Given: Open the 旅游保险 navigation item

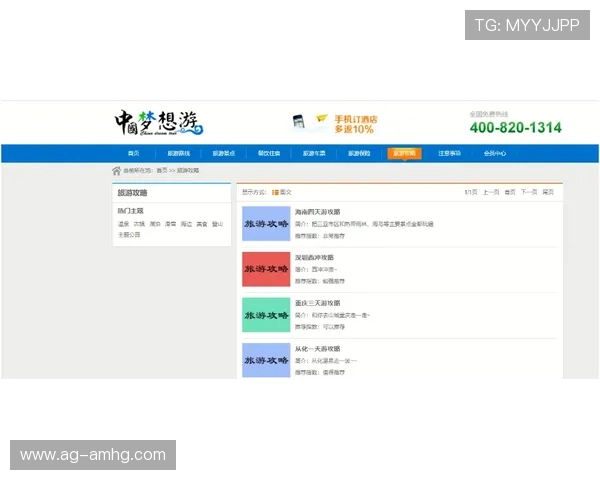Looking at the screenshot, I should pos(359,153).
